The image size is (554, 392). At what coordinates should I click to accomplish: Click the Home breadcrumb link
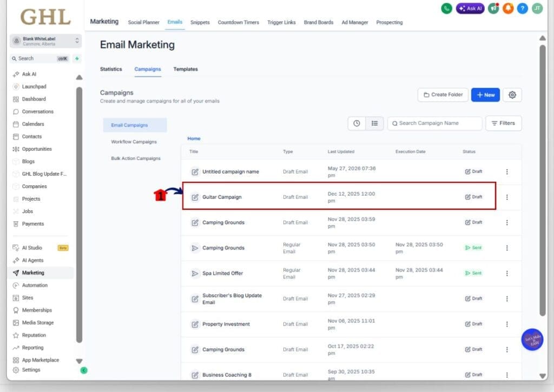click(194, 138)
